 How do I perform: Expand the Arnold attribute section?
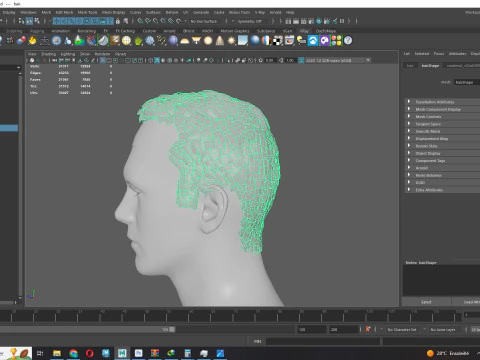pos(442,168)
